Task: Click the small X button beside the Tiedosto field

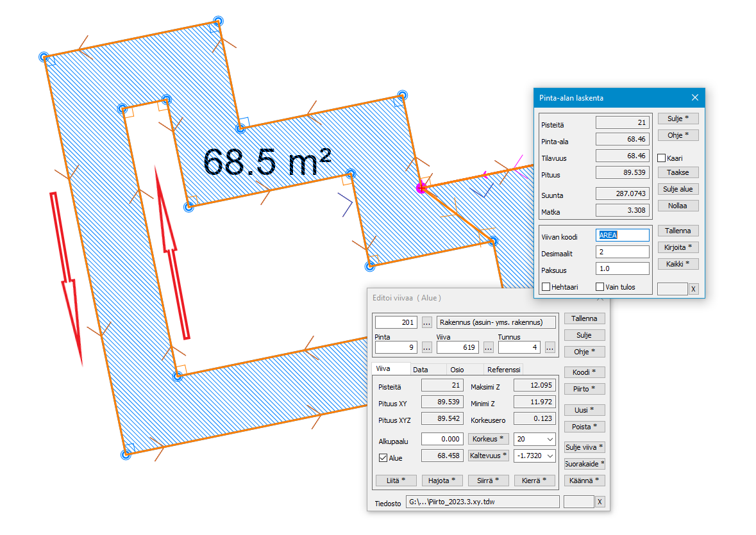Action: pyautogui.click(x=600, y=502)
